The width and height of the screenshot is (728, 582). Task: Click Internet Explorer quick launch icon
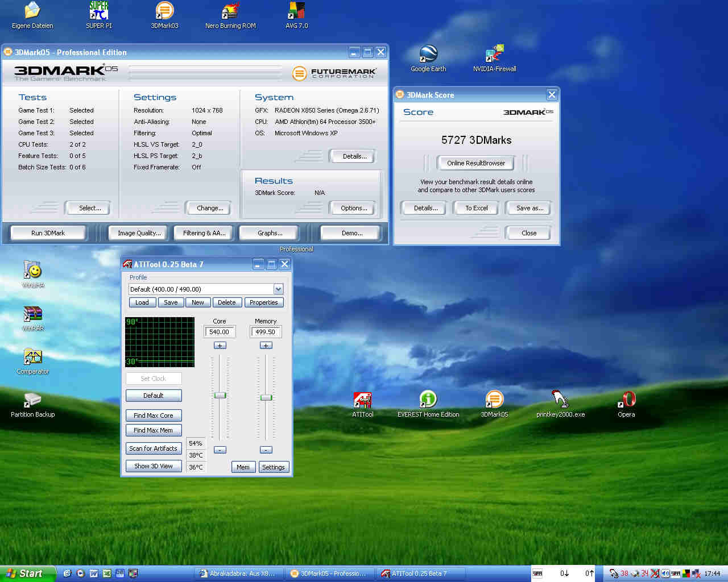67,573
